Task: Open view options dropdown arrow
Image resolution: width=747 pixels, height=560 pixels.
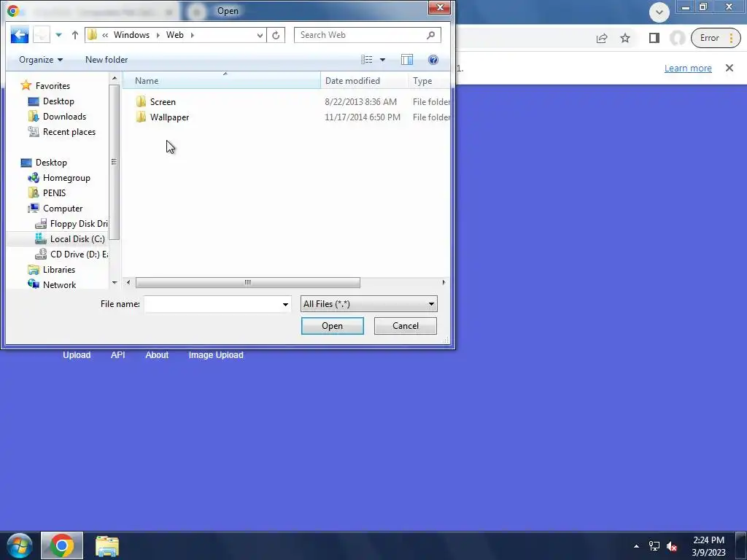Action: click(382, 60)
